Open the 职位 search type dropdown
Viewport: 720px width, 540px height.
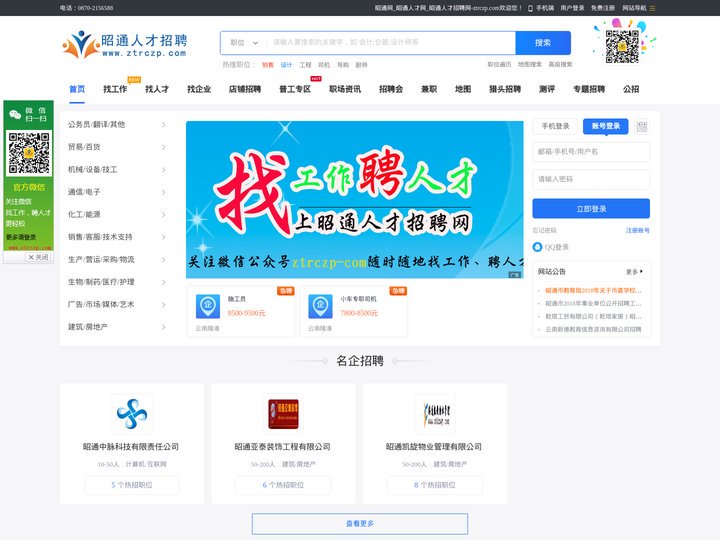[x=244, y=43]
